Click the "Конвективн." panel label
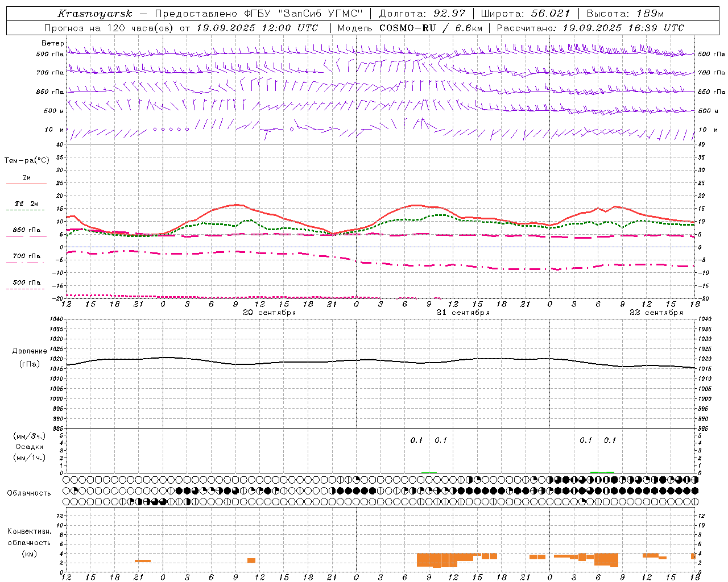 30,531
